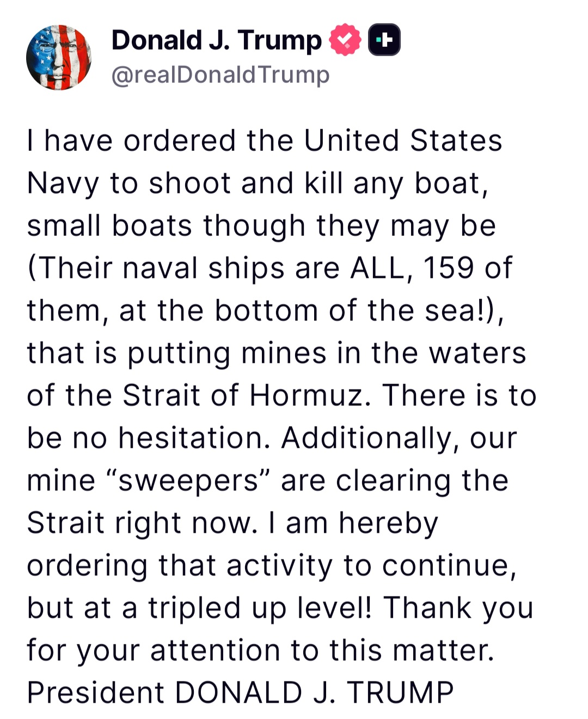Click the red verified checkmark badge

coord(345,40)
